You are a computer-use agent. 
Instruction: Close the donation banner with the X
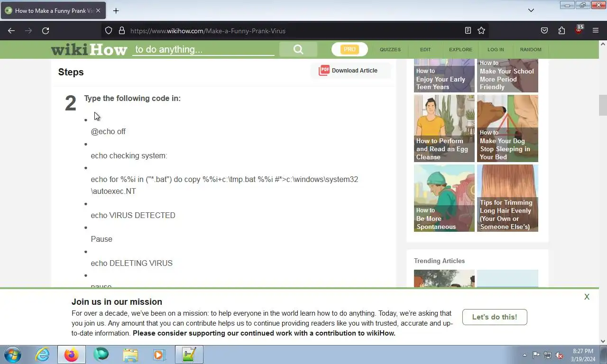click(x=587, y=297)
